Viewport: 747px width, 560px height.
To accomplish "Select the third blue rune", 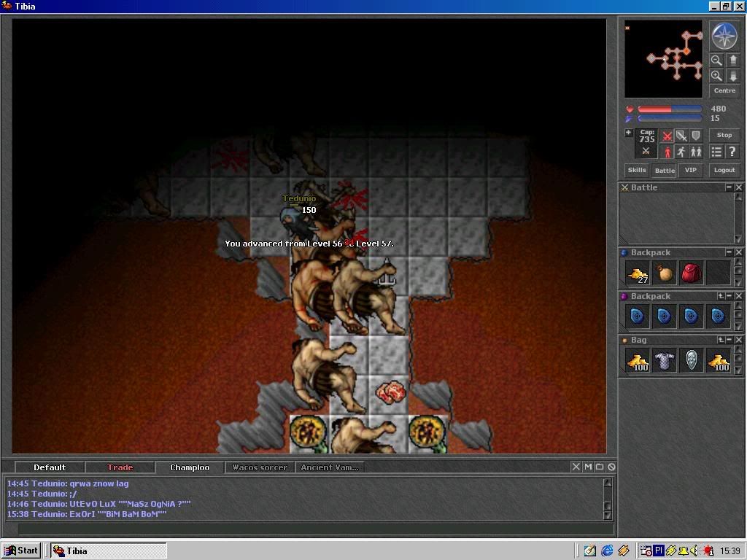I will 692,316.
